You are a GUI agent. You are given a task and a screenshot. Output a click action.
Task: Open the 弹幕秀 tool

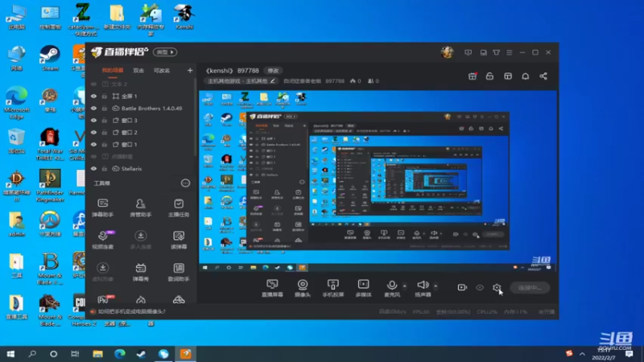[140, 272]
